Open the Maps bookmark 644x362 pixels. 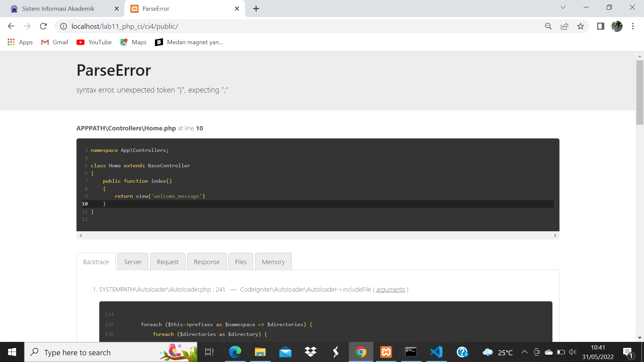pyautogui.click(x=133, y=42)
